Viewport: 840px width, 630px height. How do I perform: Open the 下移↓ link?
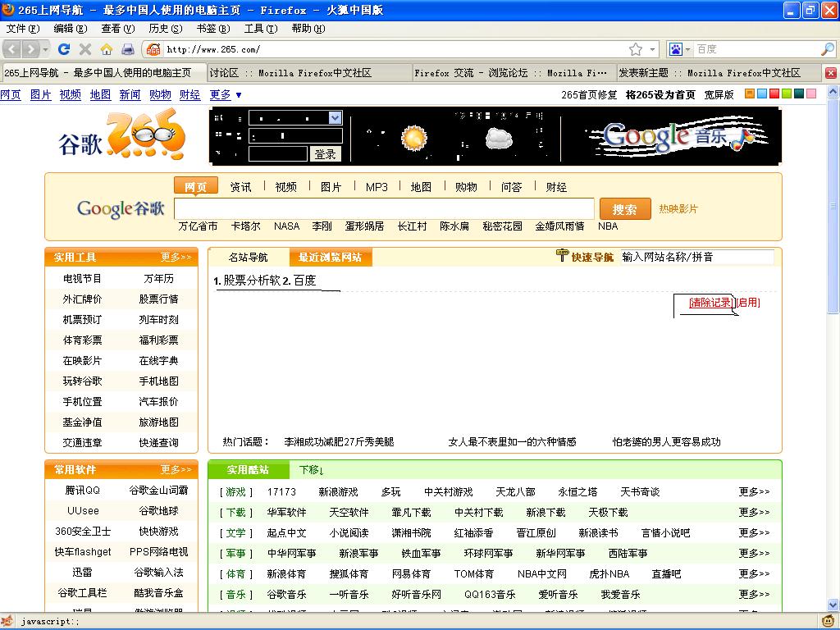tap(311, 470)
